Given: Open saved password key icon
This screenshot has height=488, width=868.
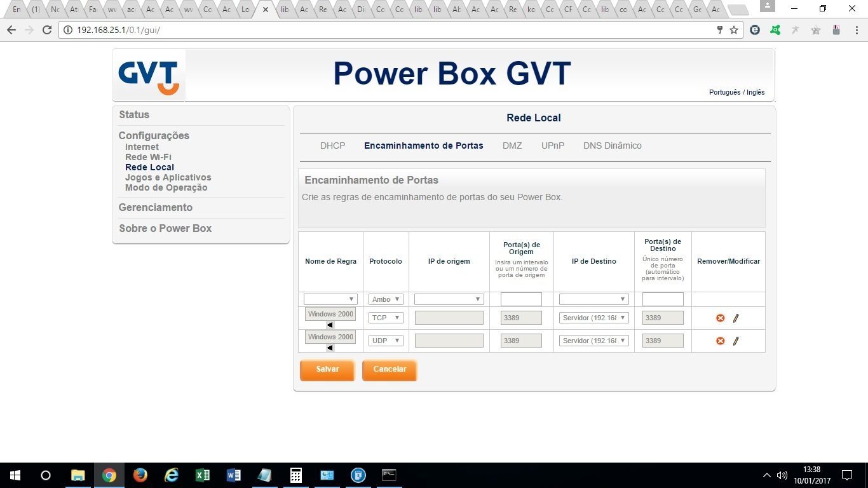Looking at the screenshot, I should coord(720,30).
